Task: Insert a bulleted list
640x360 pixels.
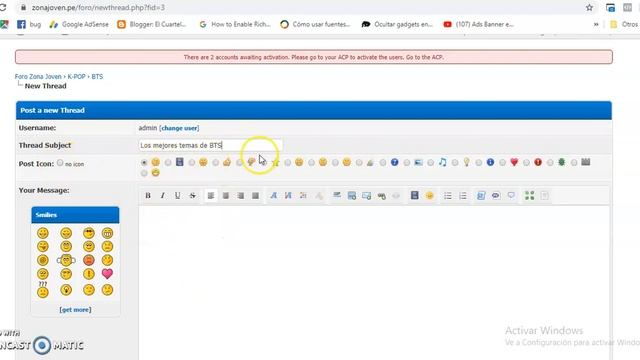Action: click(448, 196)
